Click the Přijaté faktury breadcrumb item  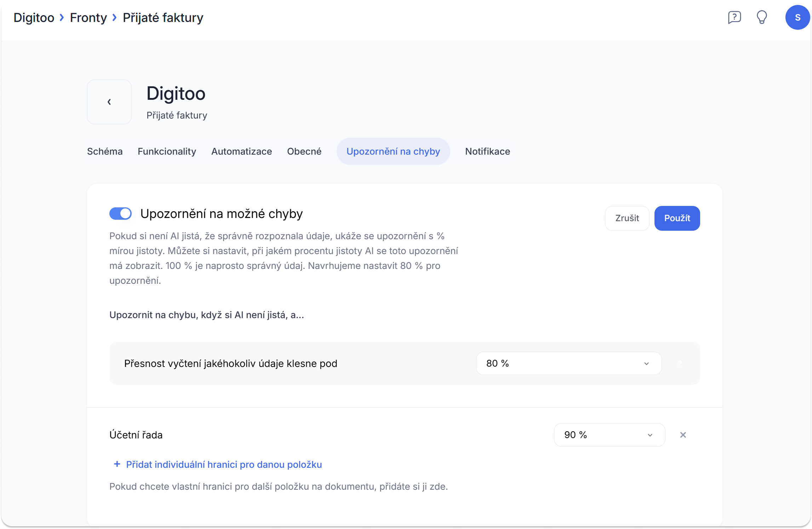coord(163,18)
